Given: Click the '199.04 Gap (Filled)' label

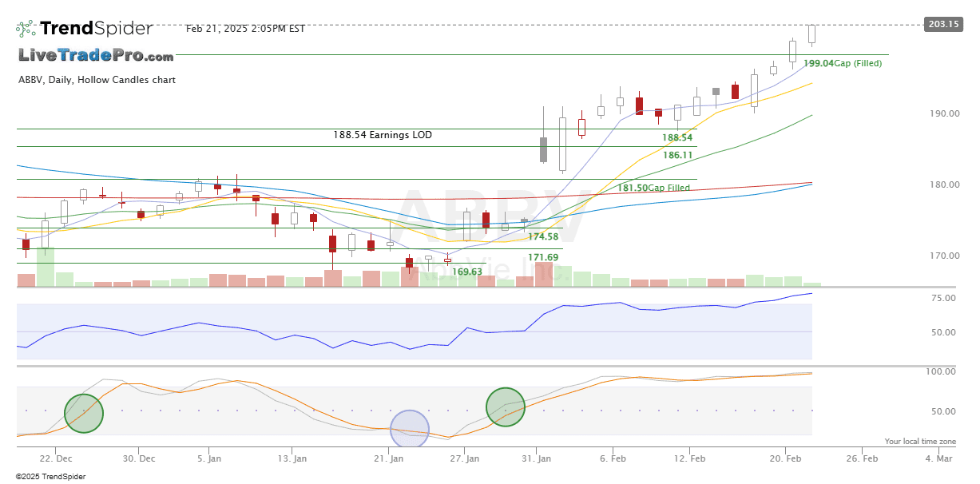Looking at the screenshot, I should [x=843, y=63].
